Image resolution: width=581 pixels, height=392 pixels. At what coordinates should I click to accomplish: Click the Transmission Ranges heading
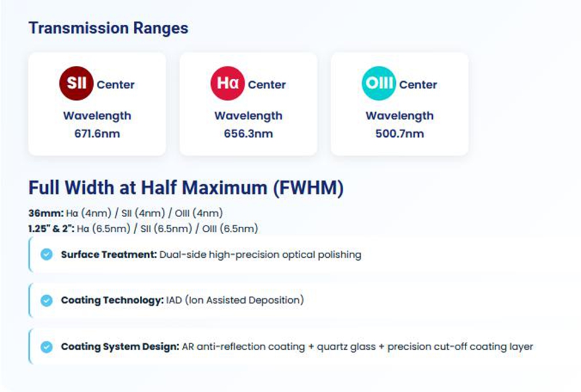(108, 28)
